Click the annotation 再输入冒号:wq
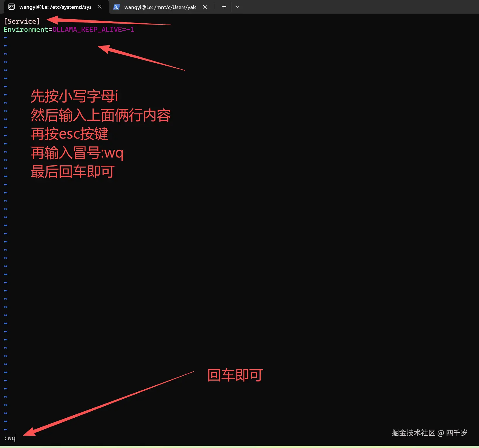This screenshot has height=448, width=479. (x=77, y=153)
